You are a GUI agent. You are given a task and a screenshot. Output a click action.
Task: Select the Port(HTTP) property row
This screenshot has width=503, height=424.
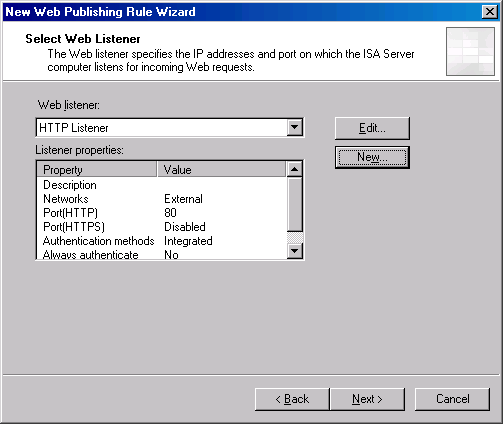coord(162,213)
